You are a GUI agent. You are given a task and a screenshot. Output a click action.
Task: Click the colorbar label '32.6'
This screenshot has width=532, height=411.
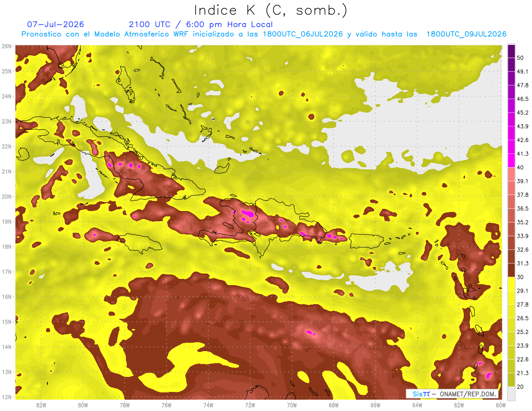click(523, 250)
